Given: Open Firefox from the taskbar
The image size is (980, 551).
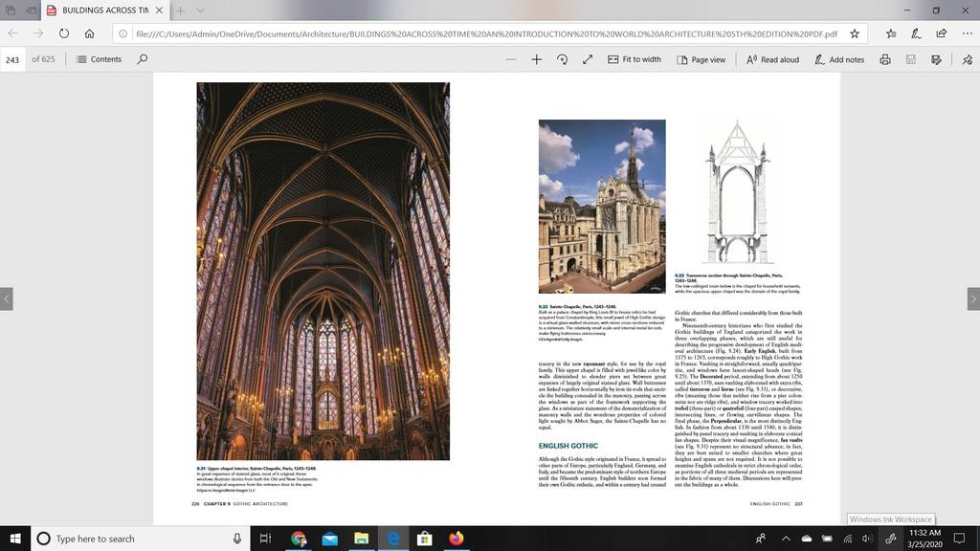Looking at the screenshot, I should 457,539.
